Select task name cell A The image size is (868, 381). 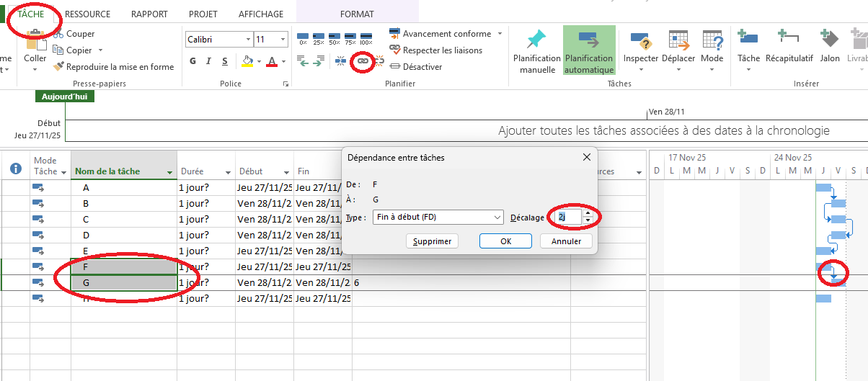[124, 187]
